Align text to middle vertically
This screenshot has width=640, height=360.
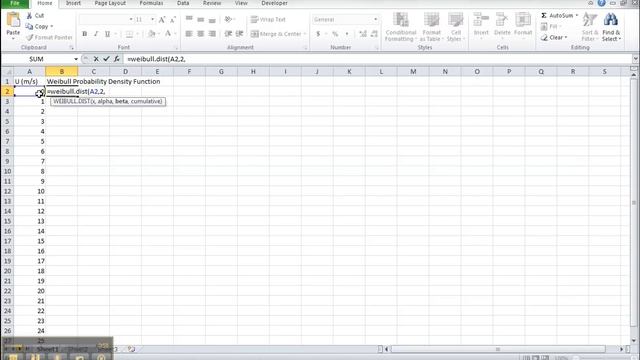click(200, 19)
